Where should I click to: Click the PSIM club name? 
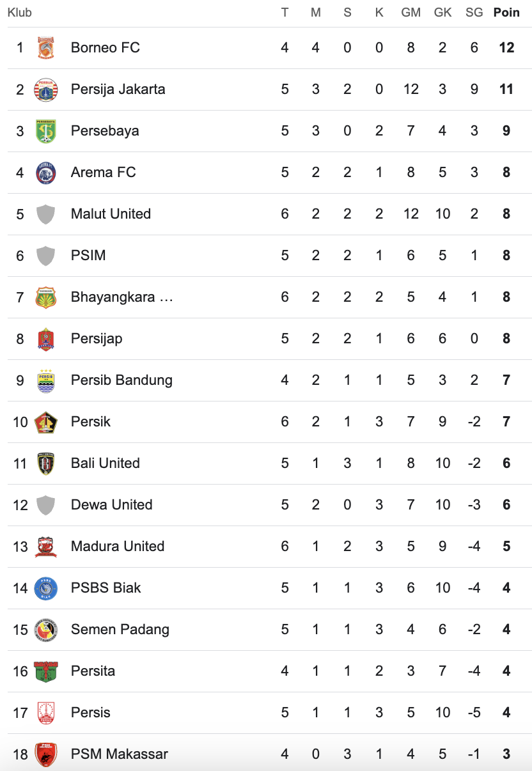[x=88, y=256]
